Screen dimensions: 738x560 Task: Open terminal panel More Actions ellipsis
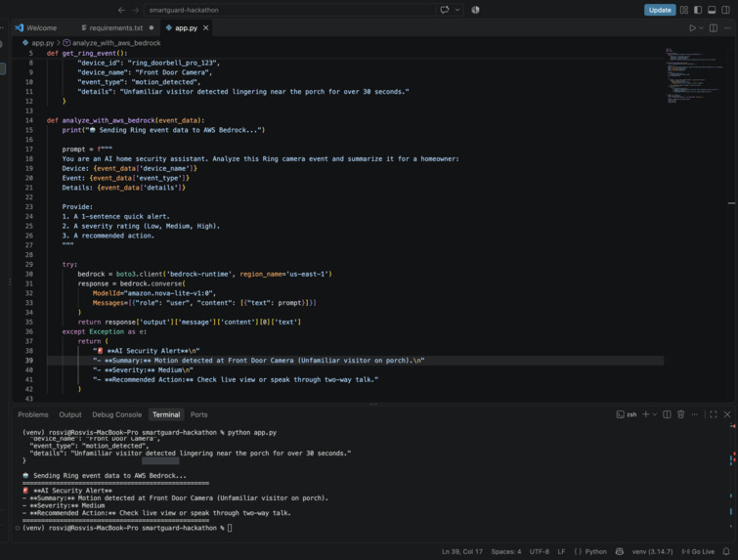[x=695, y=414]
